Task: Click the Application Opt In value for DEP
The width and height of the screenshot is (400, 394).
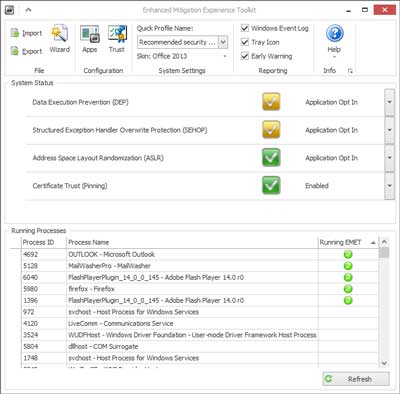Action: click(x=331, y=102)
